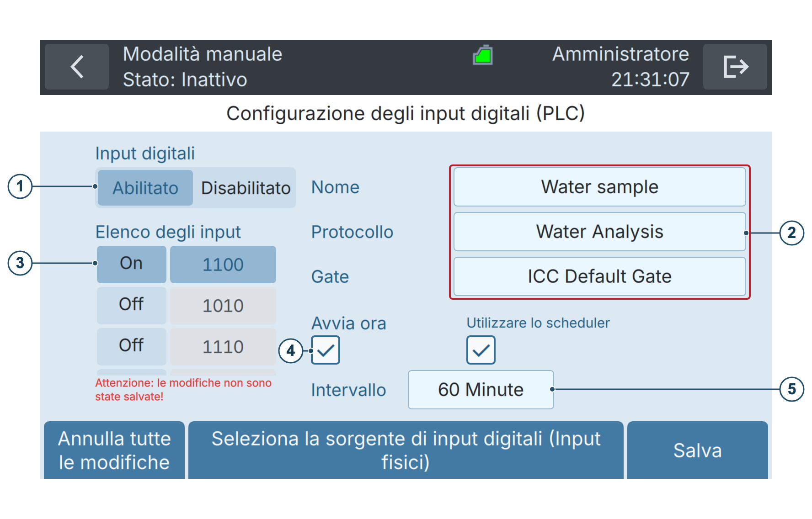
Task: Click the Gate field label
Action: [330, 277]
